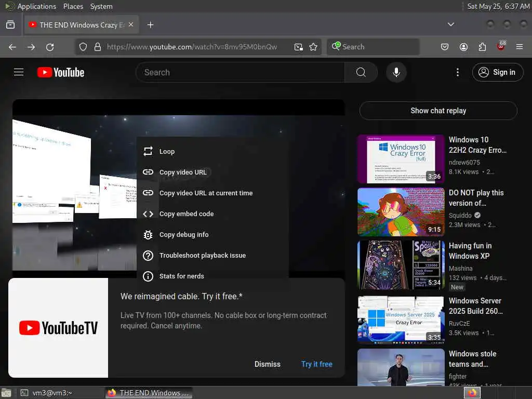Open the tracking protection shield icon
The width and height of the screenshot is (532, 399).
(83, 47)
